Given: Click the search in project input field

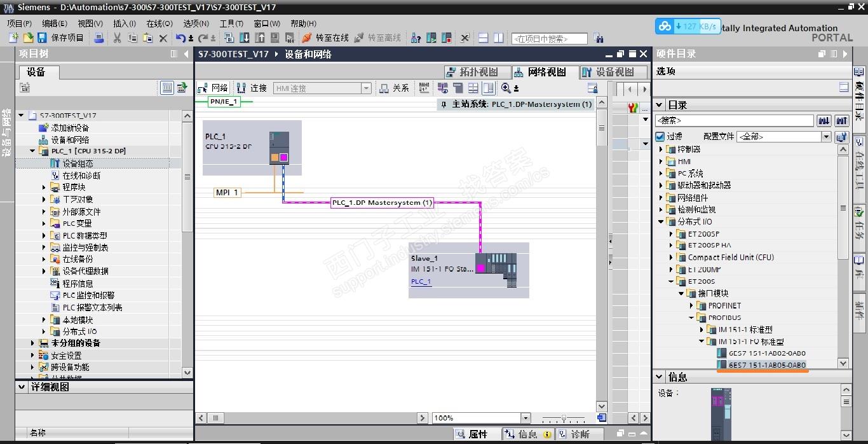Looking at the screenshot, I should click(x=550, y=39).
